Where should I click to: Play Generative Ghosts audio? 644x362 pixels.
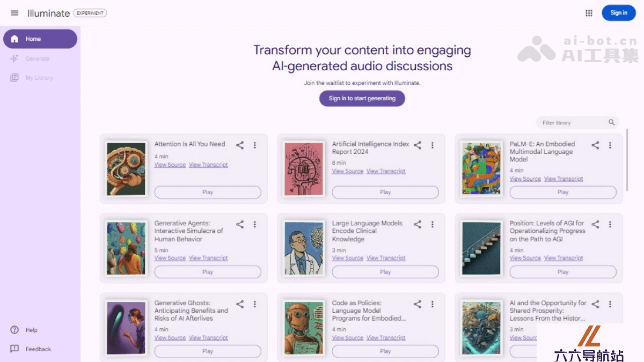[x=208, y=351]
